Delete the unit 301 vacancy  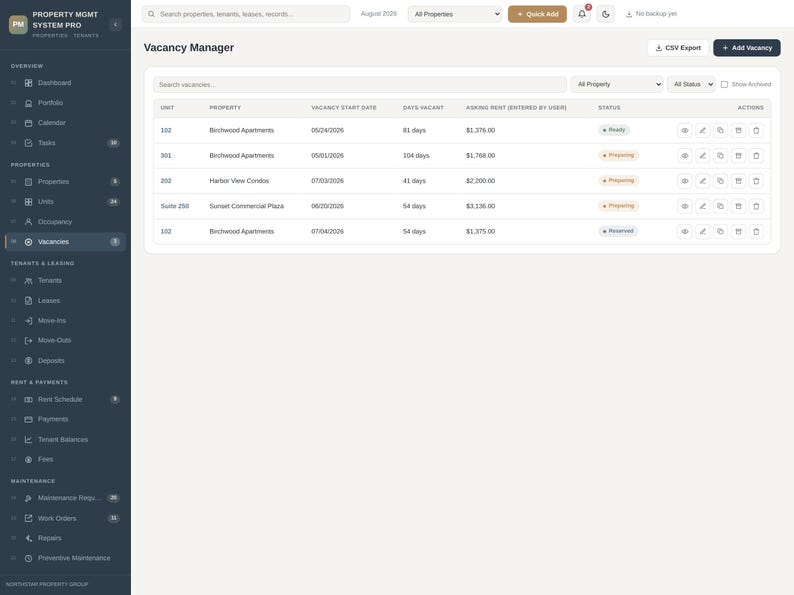756,155
